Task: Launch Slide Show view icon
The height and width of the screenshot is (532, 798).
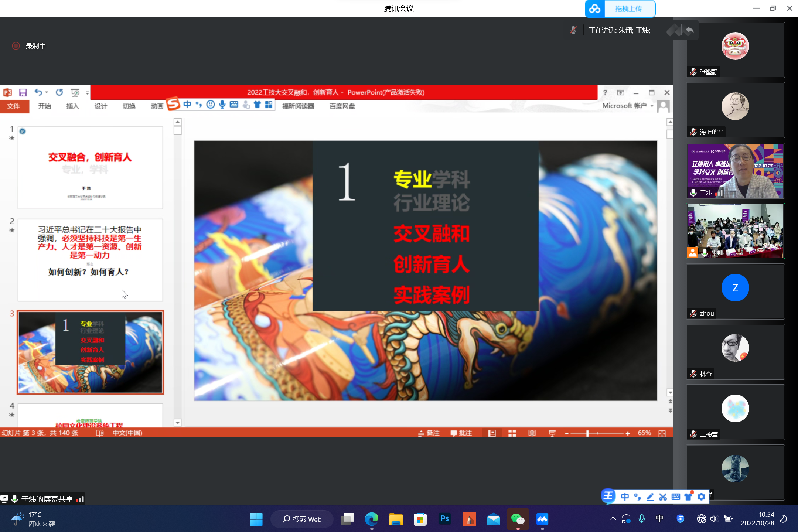Action: click(552, 433)
